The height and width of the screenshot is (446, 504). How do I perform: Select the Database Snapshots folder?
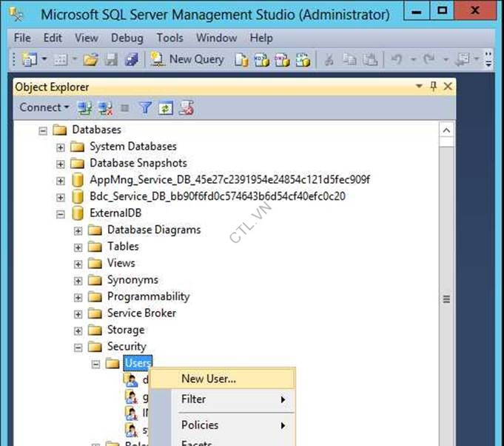138,163
